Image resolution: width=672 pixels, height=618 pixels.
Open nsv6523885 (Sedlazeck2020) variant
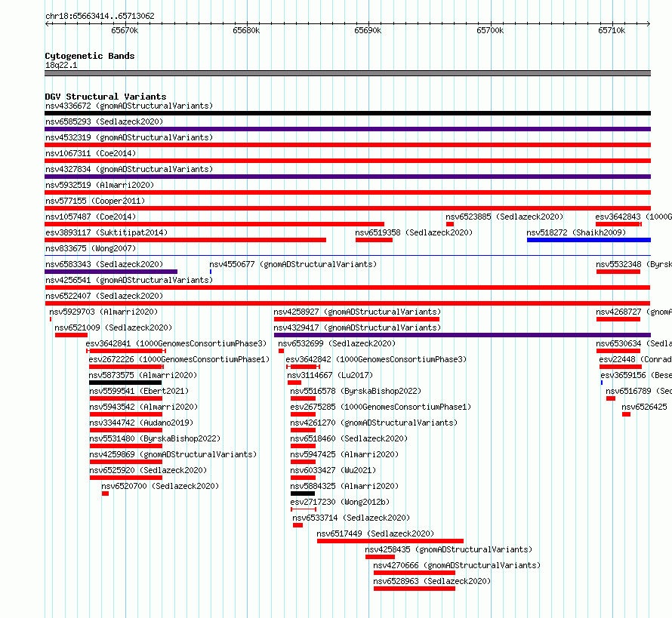[504, 217]
